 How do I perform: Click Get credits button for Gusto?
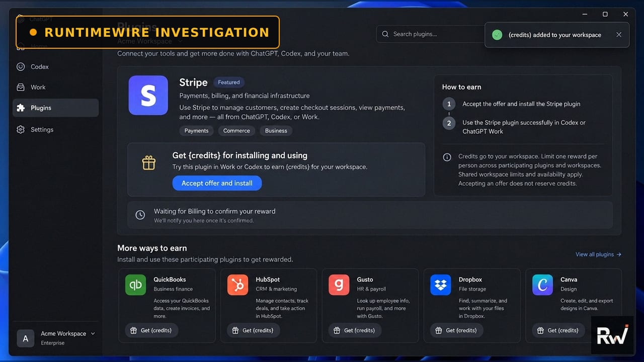pyautogui.click(x=355, y=330)
